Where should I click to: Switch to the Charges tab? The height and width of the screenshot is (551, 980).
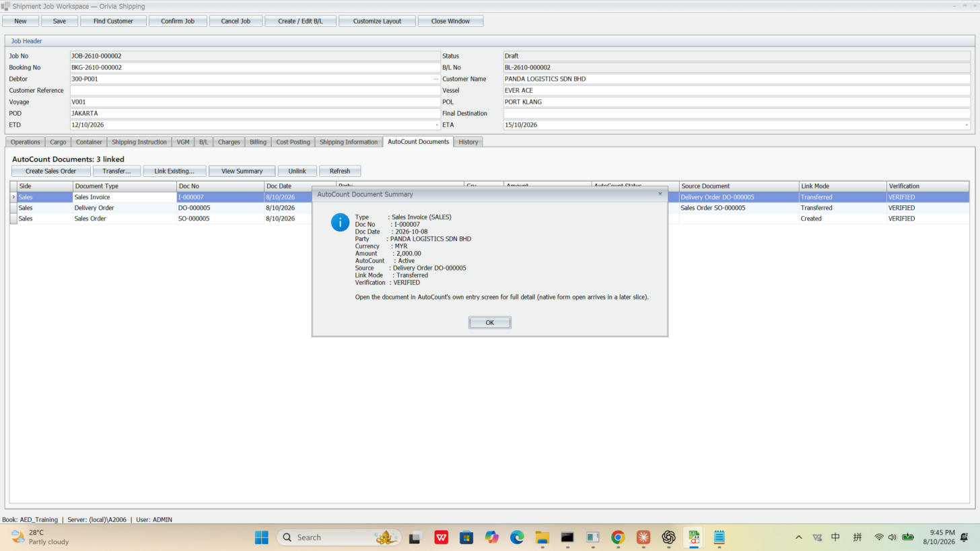[x=229, y=142]
